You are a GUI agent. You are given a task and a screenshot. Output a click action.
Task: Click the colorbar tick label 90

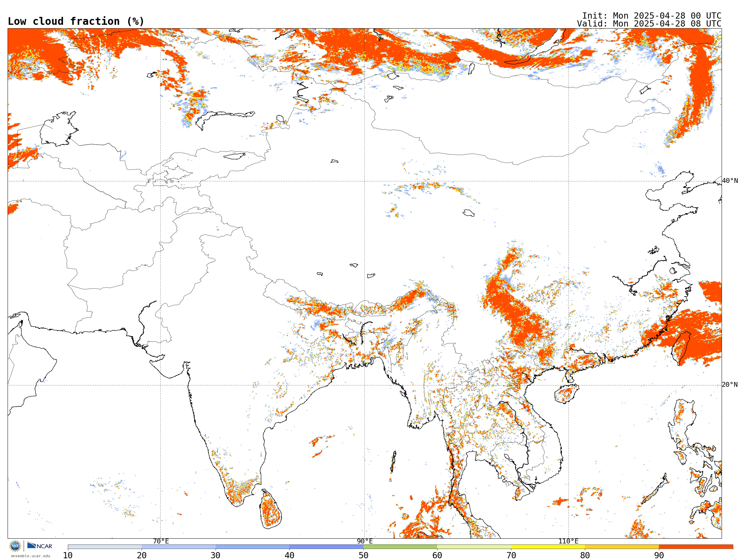pos(659,556)
